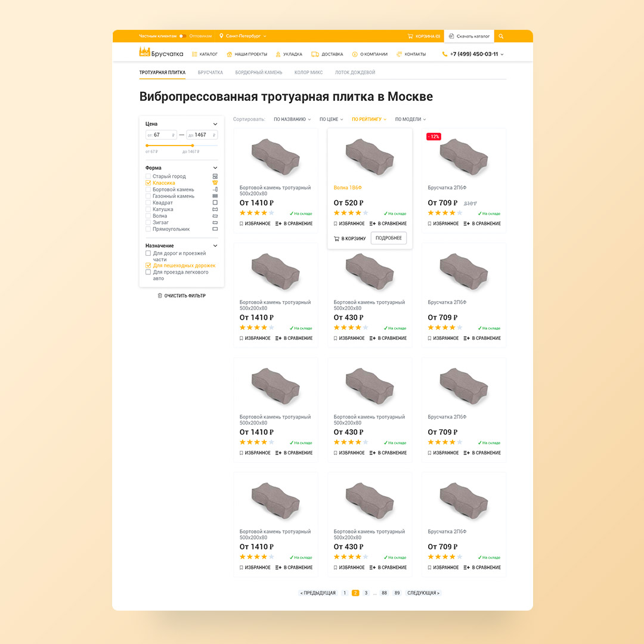Click the phone icon beside +7 (499) 450-03-11
Image resolution: width=644 pixels, height=644 pixels.
(444, 54)
